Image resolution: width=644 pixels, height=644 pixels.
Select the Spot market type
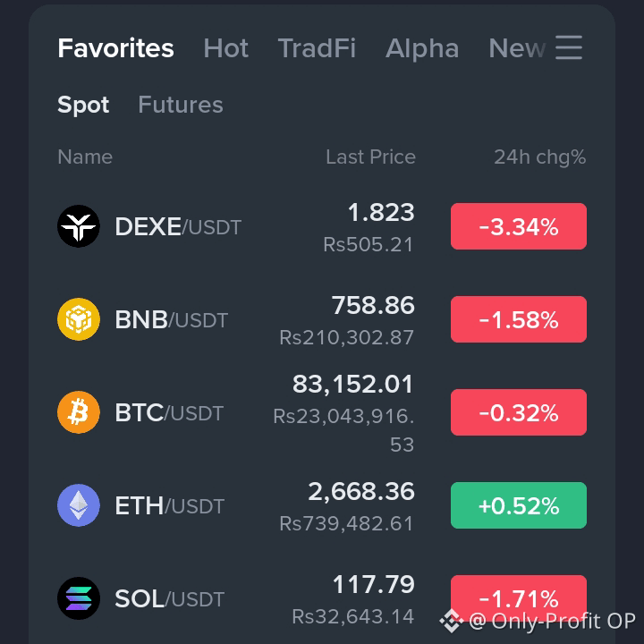point(83,105)
